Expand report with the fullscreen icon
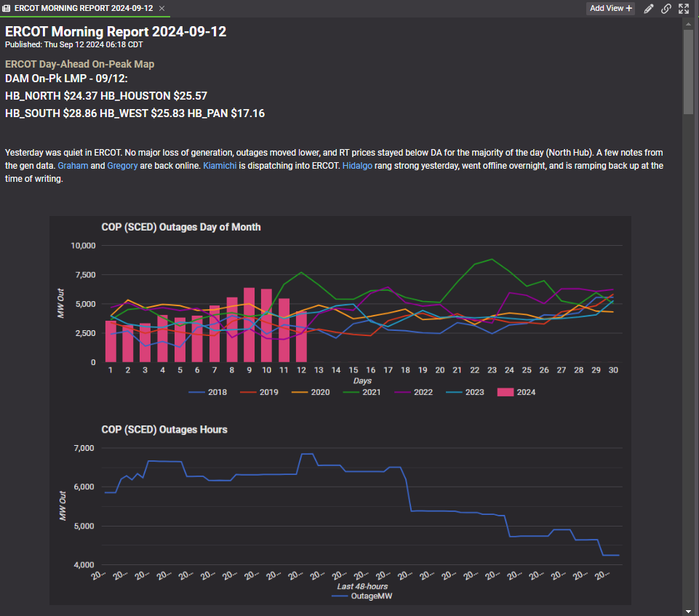The width and height of the screenshot is (699, 616). tap(684, 9)
